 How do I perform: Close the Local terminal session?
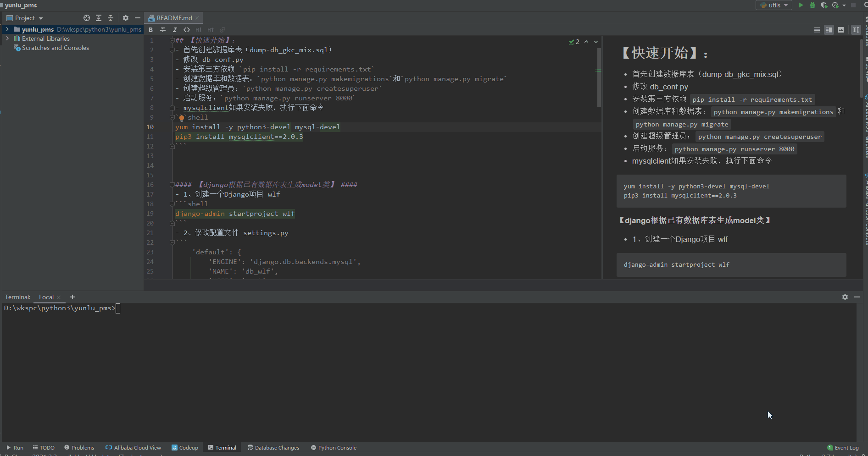coord(59,297)
